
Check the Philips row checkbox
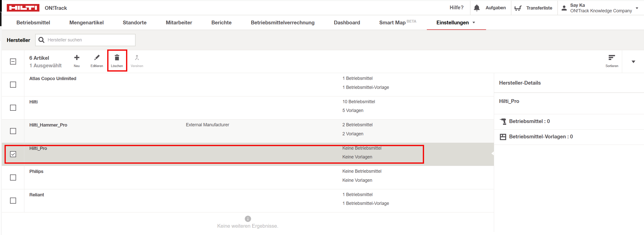13,178
